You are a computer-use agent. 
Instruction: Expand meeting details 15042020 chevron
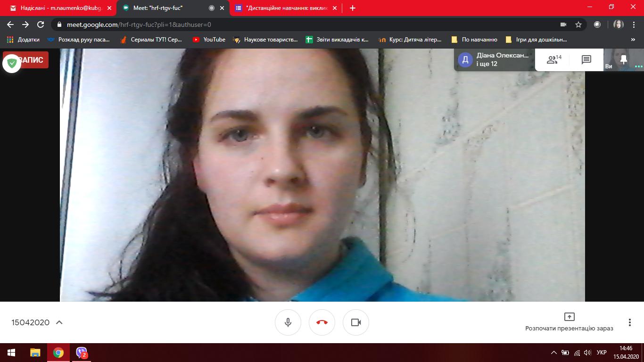point(59,322)
